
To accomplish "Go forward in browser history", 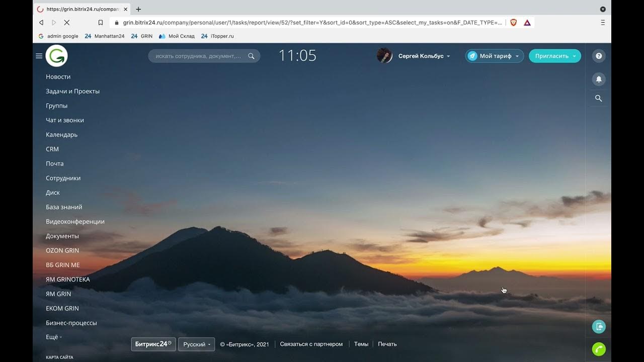I will point(54,23).
